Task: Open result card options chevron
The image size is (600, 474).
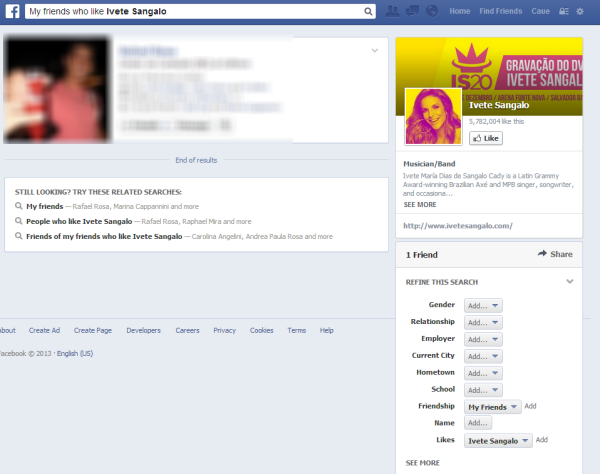Action: (374, 50)
